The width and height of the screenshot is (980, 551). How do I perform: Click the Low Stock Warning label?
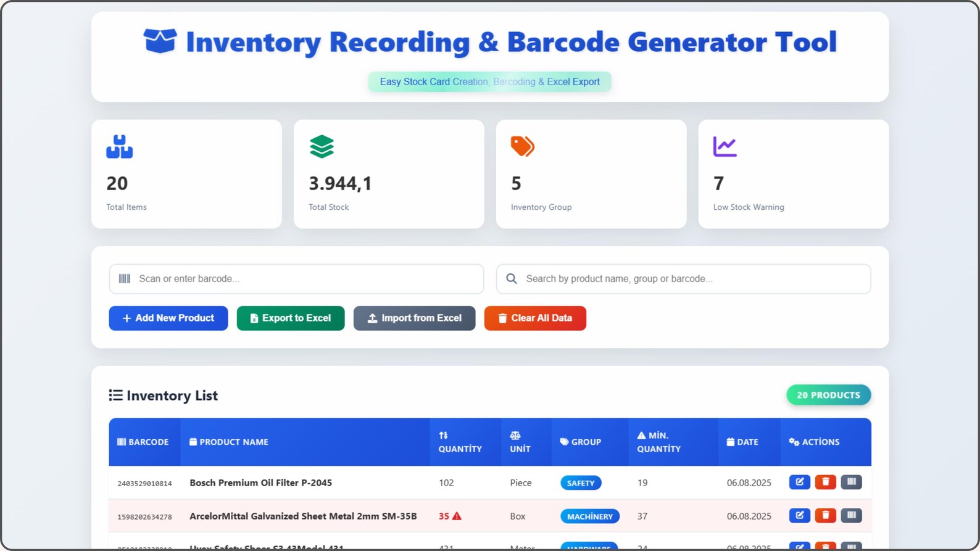749,207
